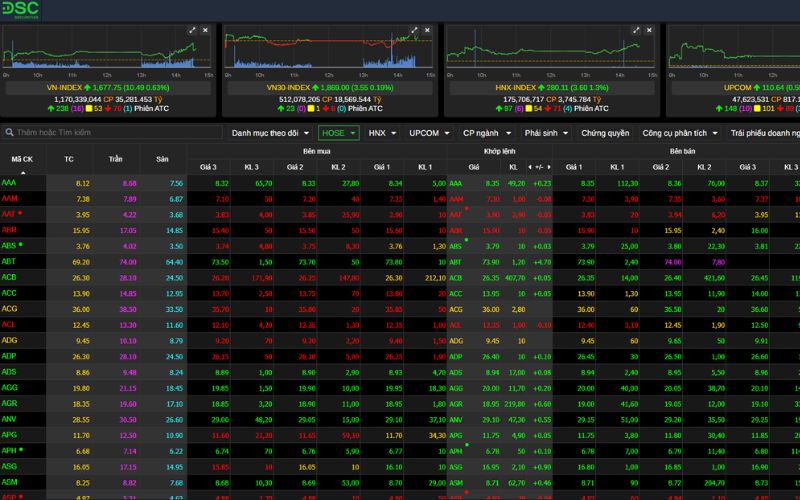Screen dimensions: 800x500
Task: Click the VN-INDEX 1,677.75 label
Action: [108, 87]
